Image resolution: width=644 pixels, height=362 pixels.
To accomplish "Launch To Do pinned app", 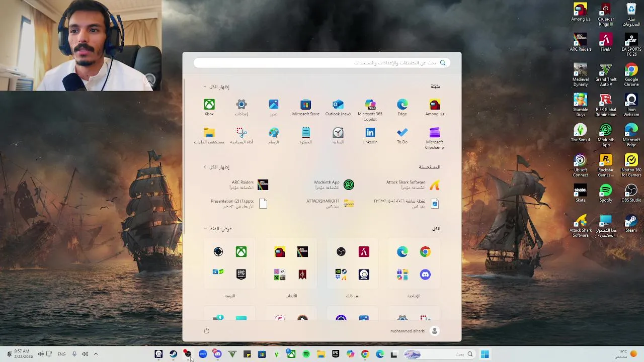I will point(402,135).
